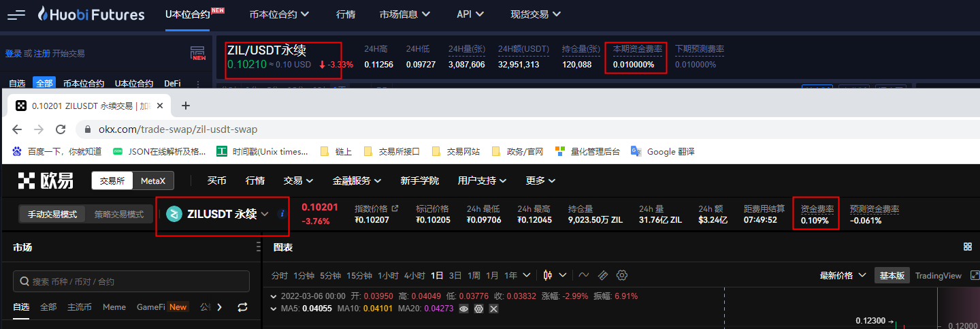Go forward in the browser

click(39, 129)
